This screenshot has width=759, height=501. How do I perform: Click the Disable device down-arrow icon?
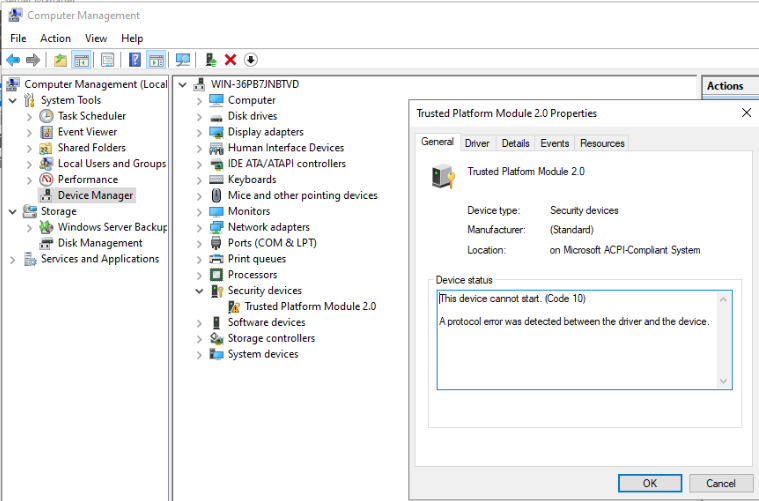coord(250,60)
